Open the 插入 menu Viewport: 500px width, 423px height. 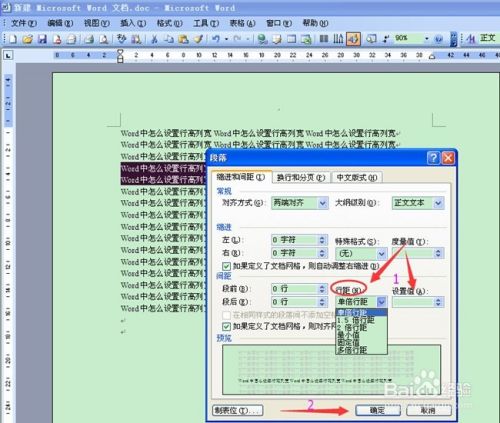pos(133,23)
